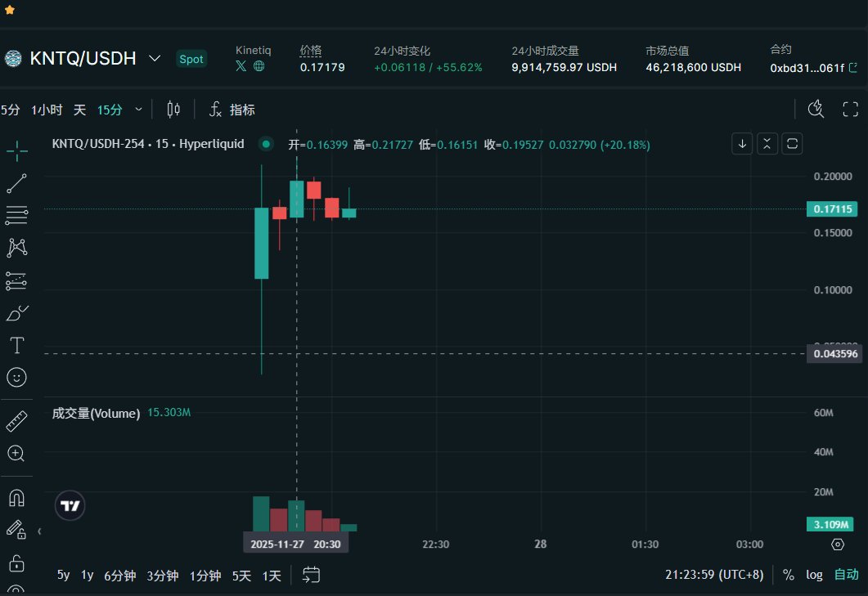
Task: Click the 成交量(Volume) indicator label
Action: [96, 414]
